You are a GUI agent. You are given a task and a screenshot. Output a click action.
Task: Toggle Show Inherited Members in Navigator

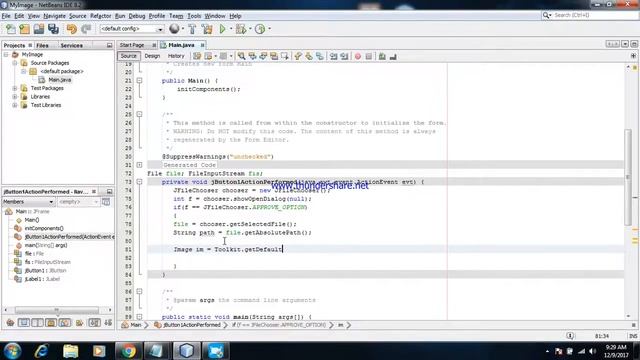pos(10,323)
